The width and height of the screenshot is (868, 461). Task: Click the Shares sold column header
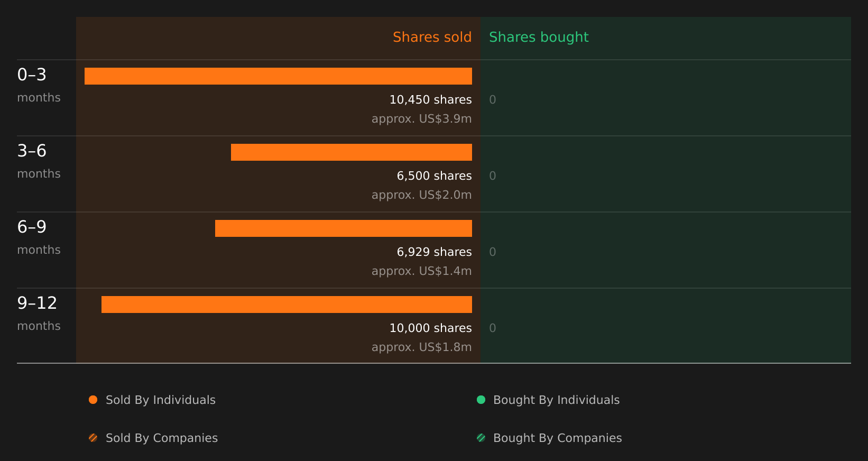432,37
